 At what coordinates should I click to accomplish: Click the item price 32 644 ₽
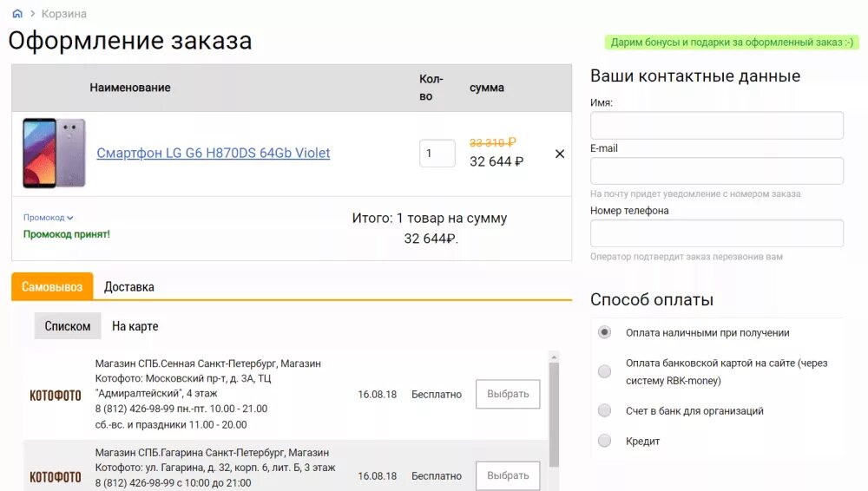click(x=496, y=161)
